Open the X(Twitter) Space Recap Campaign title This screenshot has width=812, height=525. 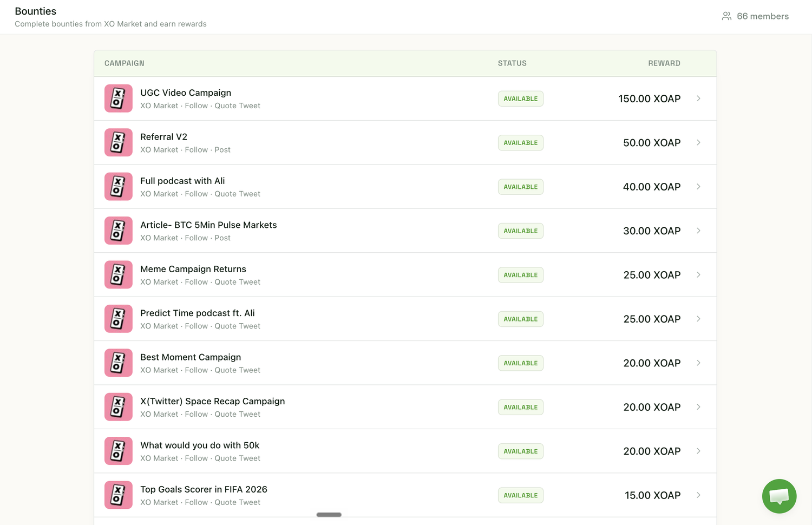coord(213,401)
